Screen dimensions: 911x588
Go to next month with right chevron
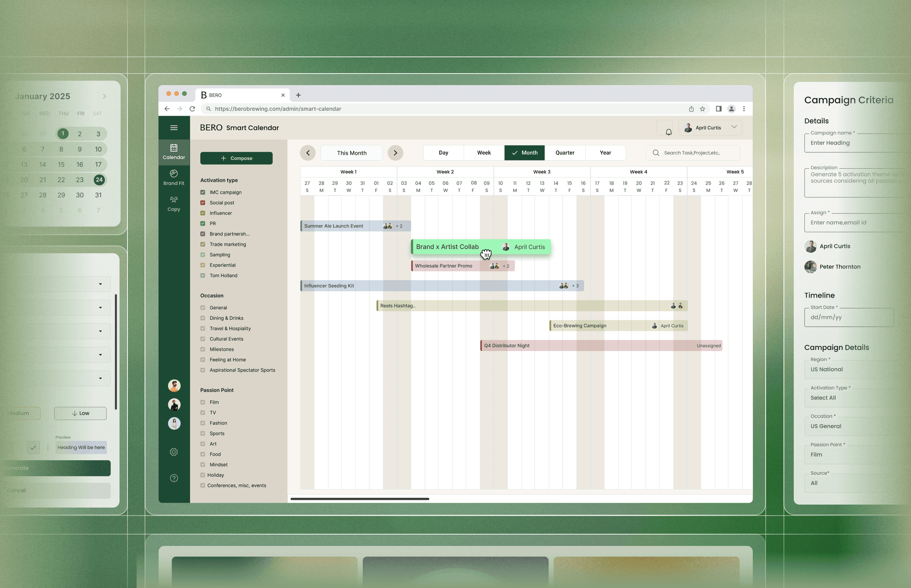(x=395, y=153)
